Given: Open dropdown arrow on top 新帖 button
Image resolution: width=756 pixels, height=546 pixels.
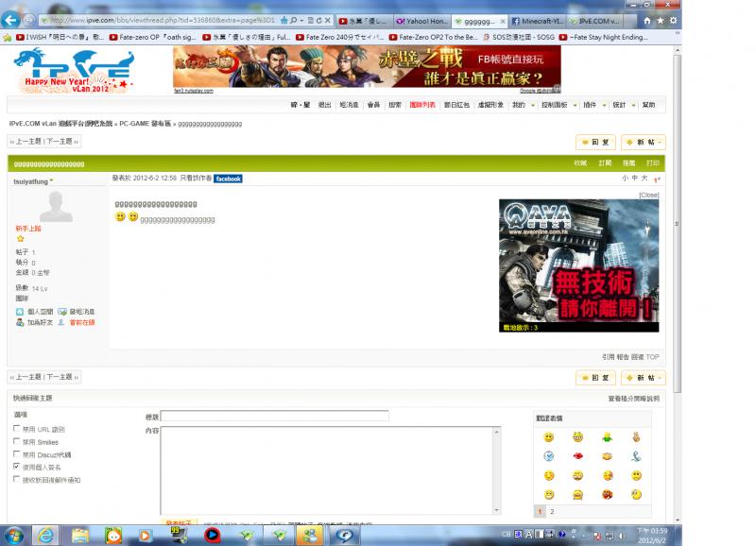Looking at the screenshot, I should 660,142.
